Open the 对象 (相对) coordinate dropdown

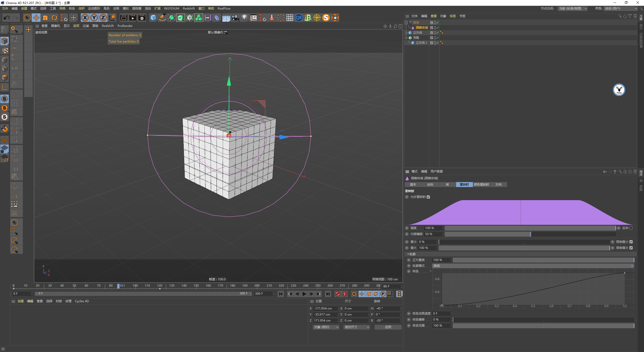[326, 327]
